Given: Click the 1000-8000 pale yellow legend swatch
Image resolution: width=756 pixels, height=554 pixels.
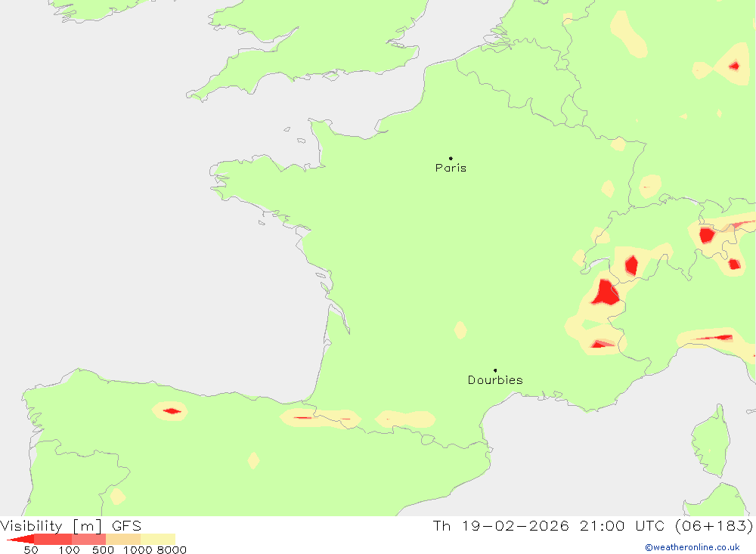Looking at the screenshot, I should tap(158, 540).
